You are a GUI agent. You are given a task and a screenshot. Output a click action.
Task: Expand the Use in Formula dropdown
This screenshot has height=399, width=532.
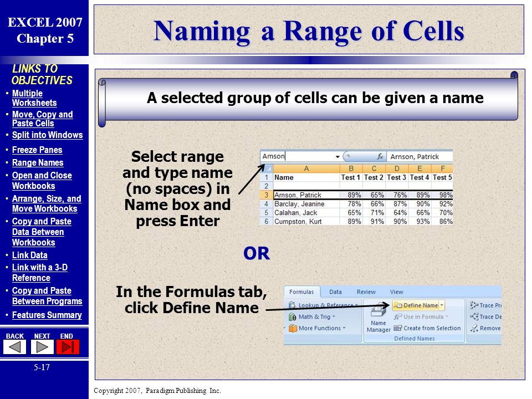447,317
